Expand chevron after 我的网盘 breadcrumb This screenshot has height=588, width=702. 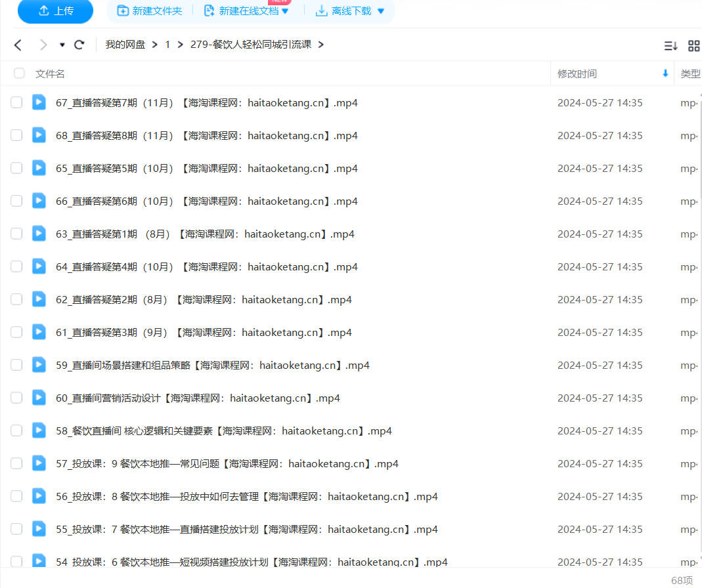click(155, 45)
